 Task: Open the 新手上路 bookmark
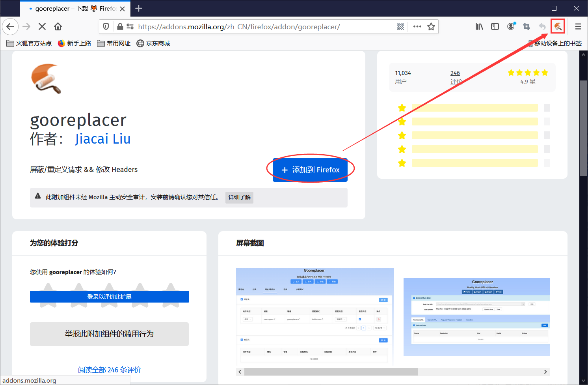pos(74,43)
